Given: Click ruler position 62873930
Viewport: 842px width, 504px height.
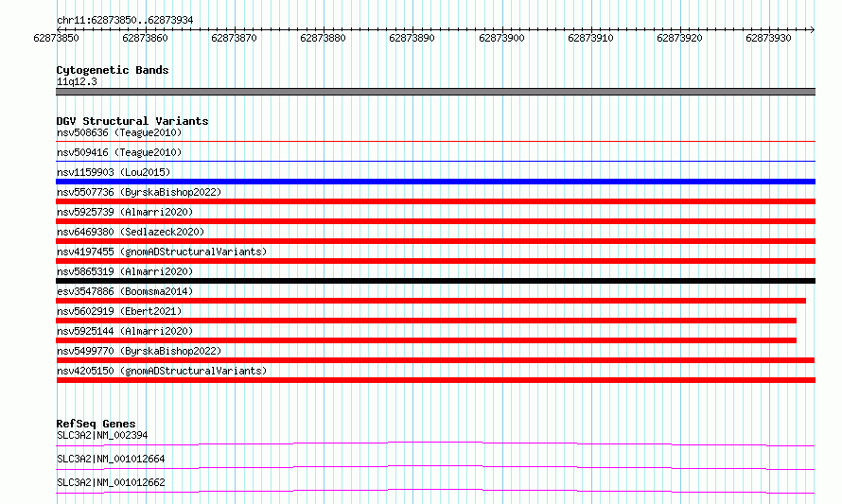Looking at the screenshot, I should pos(768,38).
